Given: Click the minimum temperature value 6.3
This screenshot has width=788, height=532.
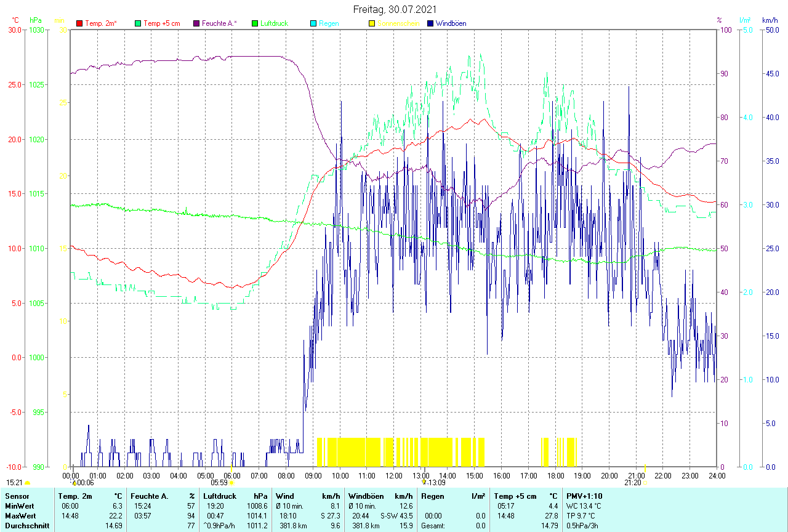Looking at the screenshot, I should coord(118,506).
